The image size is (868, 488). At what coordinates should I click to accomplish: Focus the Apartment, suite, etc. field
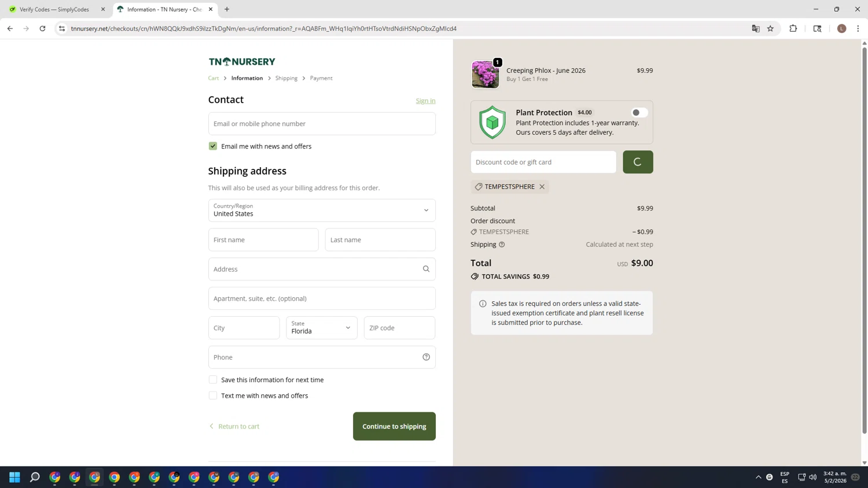(x=322, y=298)
